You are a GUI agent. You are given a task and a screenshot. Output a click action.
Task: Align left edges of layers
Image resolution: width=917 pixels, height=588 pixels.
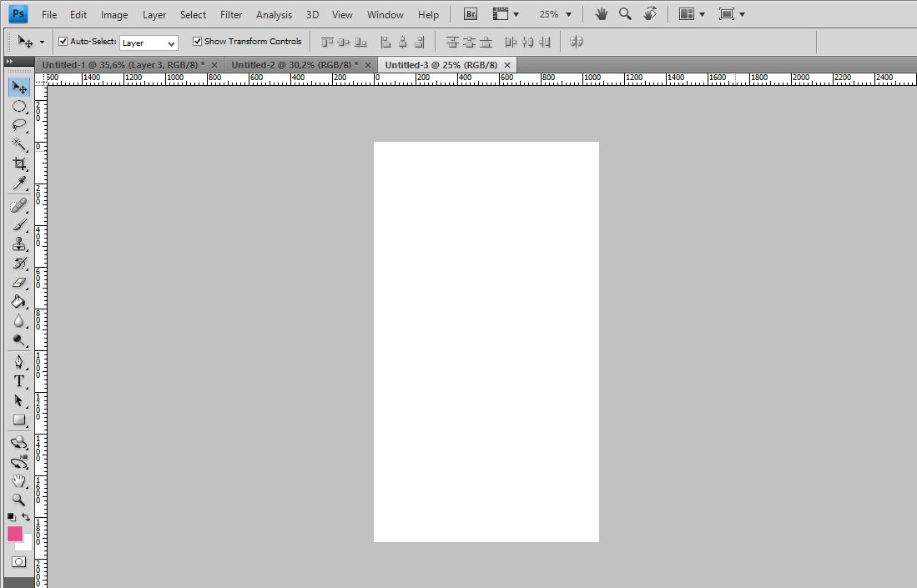coord(385,42)
